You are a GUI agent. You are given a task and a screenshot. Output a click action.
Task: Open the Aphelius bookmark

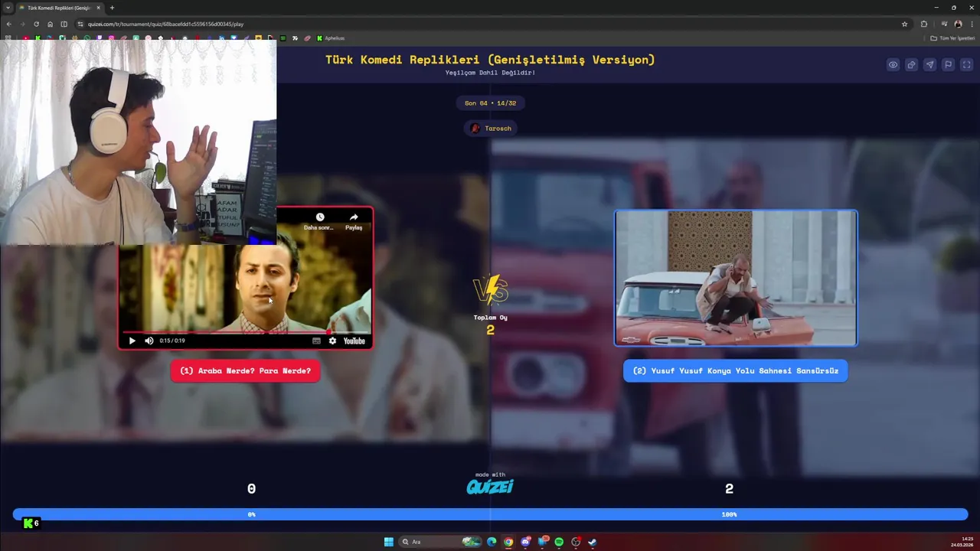(329, 38)
